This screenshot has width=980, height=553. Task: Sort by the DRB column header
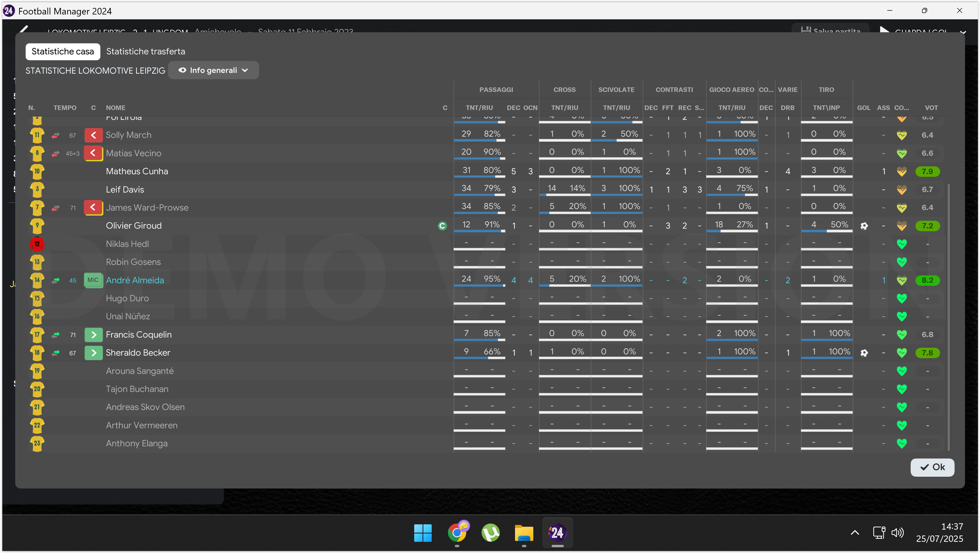click(x=787, y=108)
